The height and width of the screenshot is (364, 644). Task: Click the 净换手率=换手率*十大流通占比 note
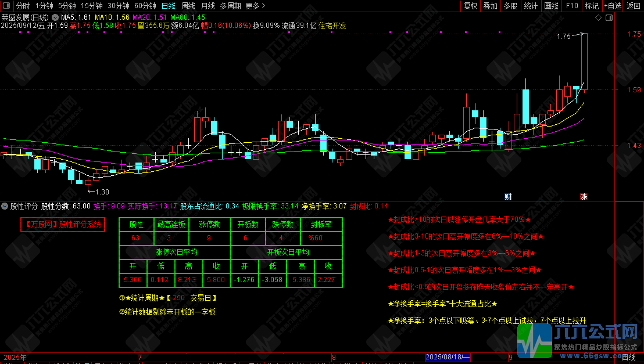pyautogui.click(x=442, y=304)
